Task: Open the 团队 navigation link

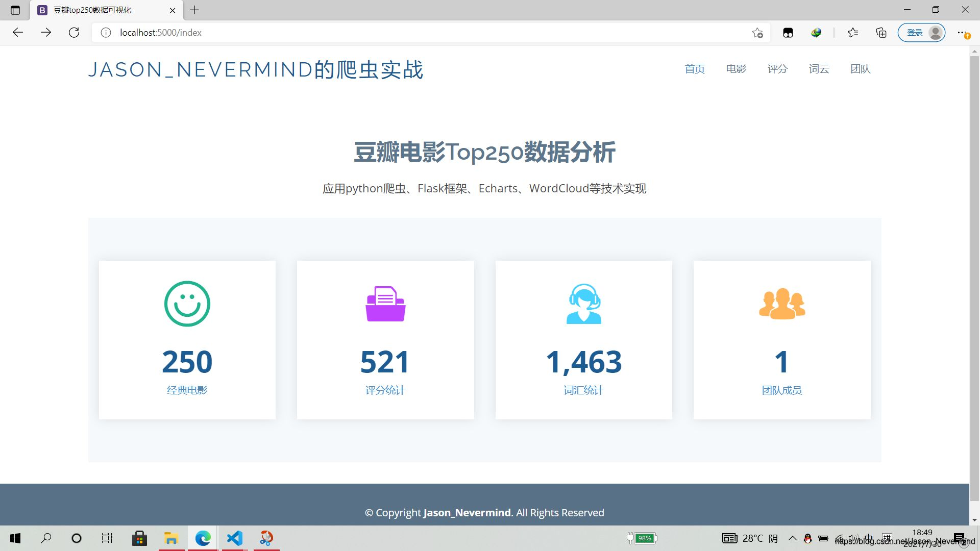Action: (x=860, y=69)
